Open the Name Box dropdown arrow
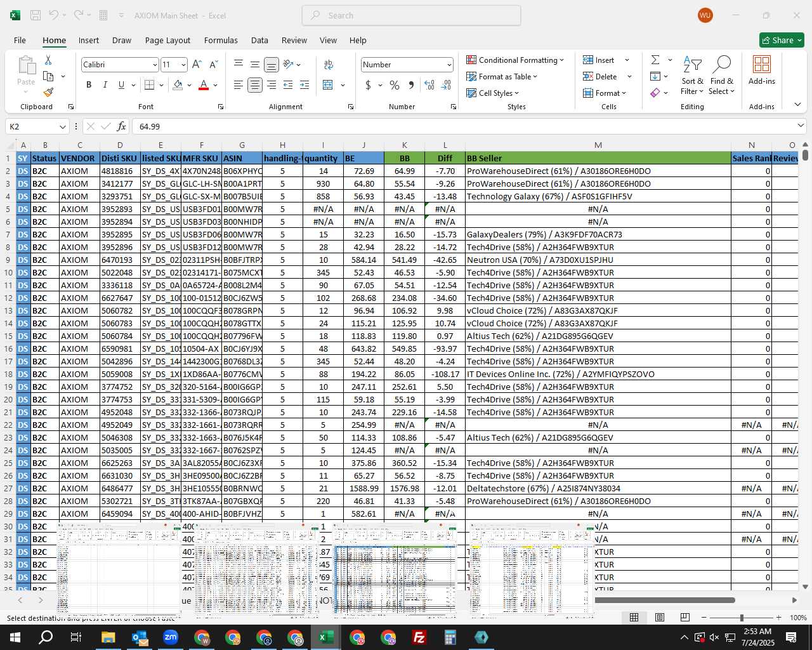812x650 pixels. point(62,126)
